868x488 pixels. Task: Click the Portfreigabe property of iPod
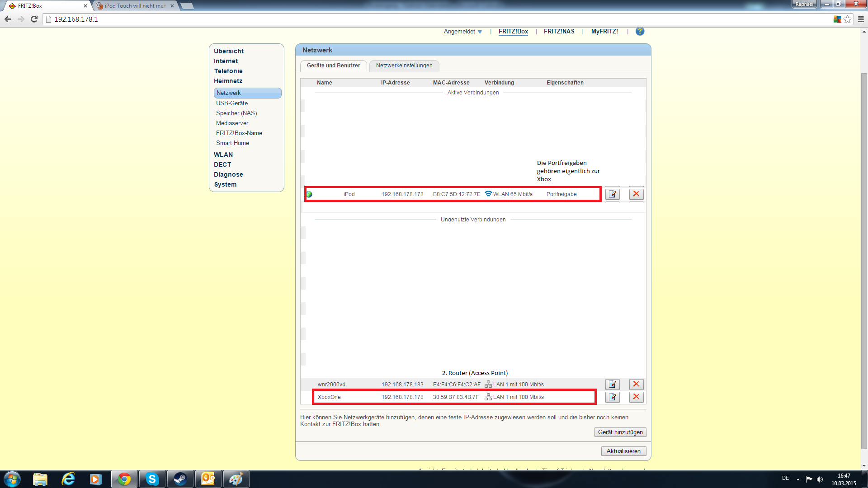coord(561,194)
